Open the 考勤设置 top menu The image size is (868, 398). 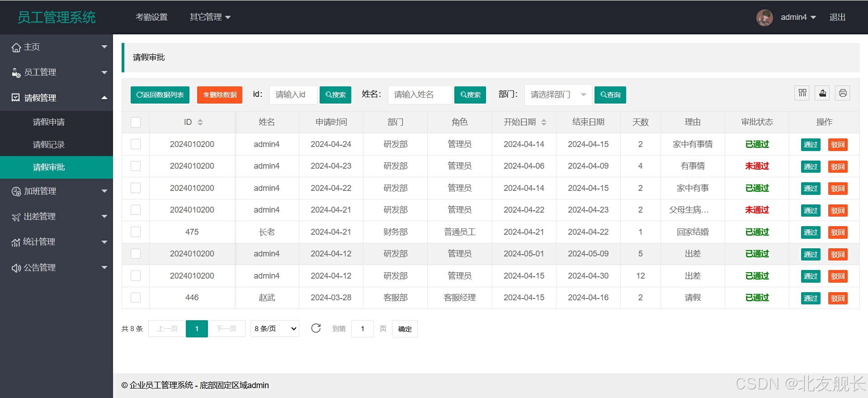pyautogui.click(x=151, y=17)
